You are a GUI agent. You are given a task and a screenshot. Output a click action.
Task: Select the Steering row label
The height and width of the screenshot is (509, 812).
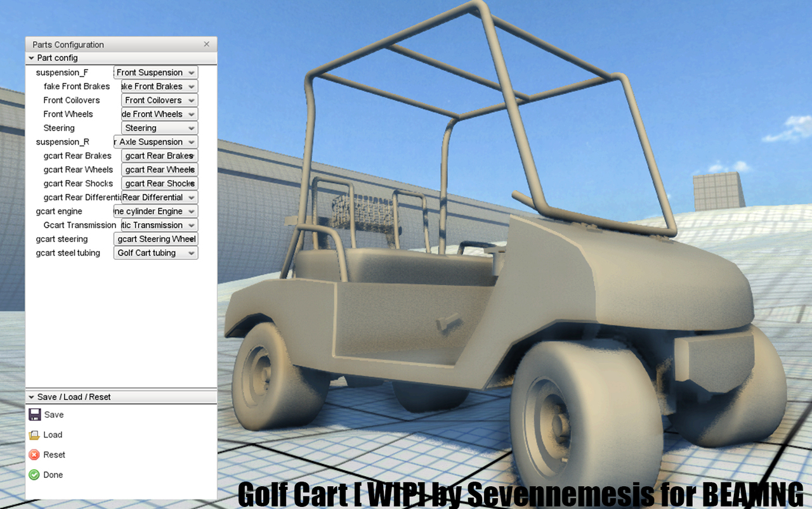pos(59,128)
